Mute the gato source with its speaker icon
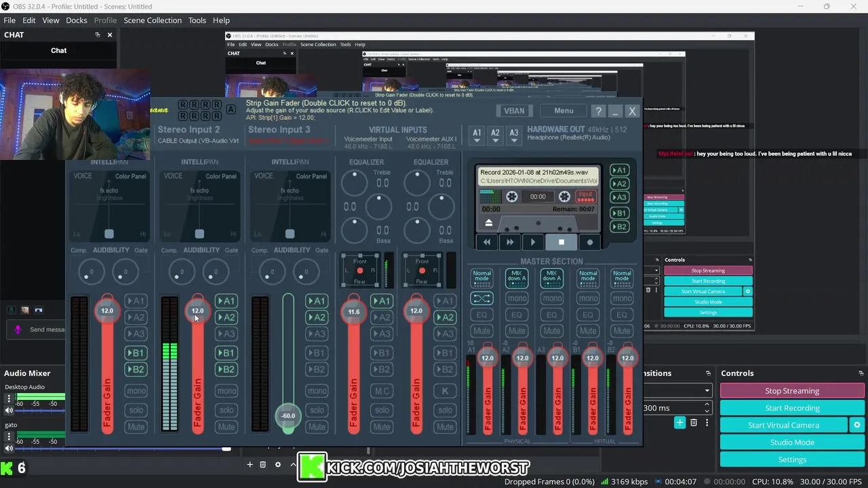This screenshot has width=868, height=488. (9, 448)
